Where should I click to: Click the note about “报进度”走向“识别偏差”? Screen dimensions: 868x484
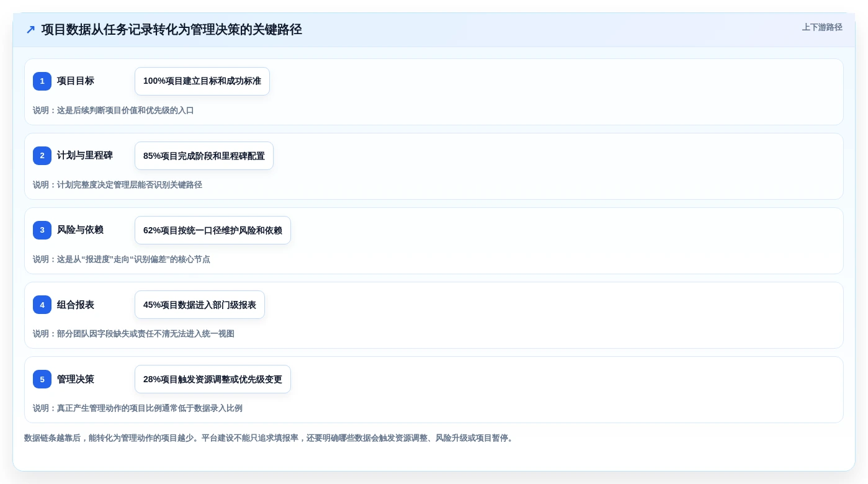coord(122,259)
